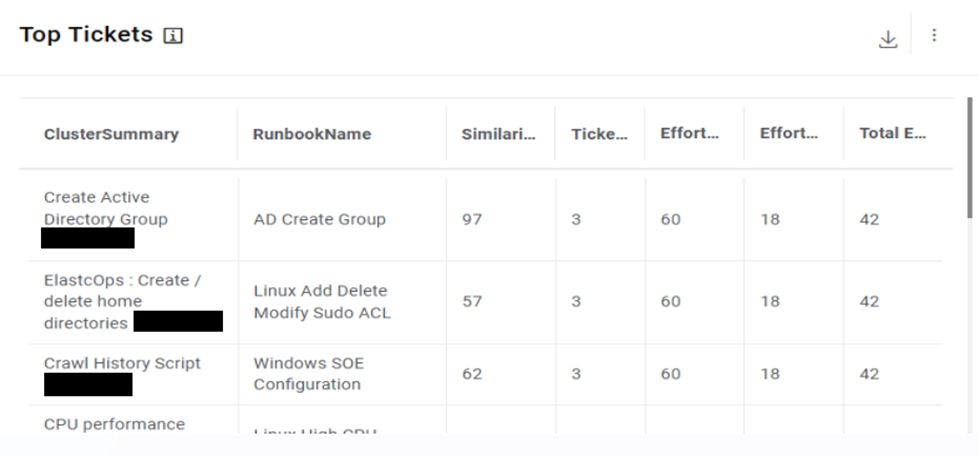Click the Windows SOE Configuration runbook

307,374
